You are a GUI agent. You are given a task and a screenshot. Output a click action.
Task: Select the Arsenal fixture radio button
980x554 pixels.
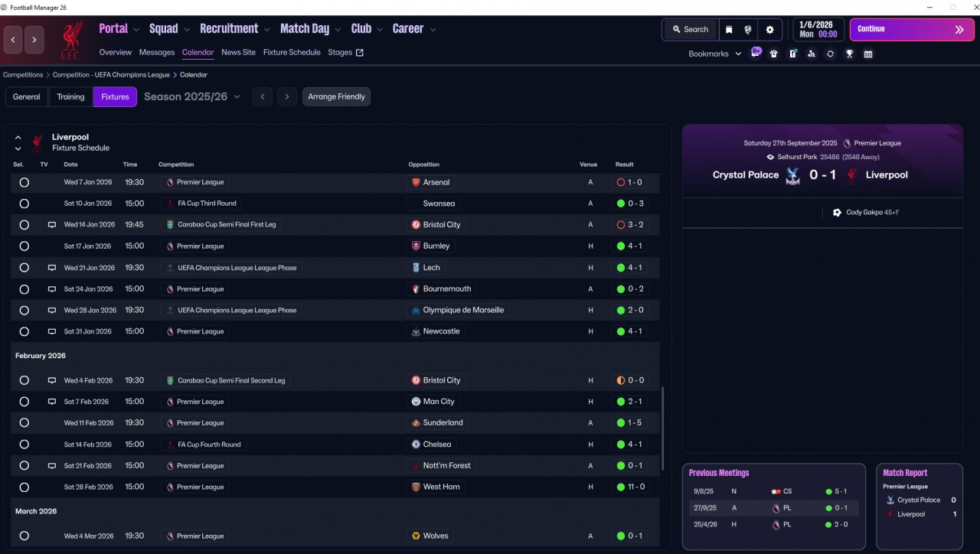(24, 182)
